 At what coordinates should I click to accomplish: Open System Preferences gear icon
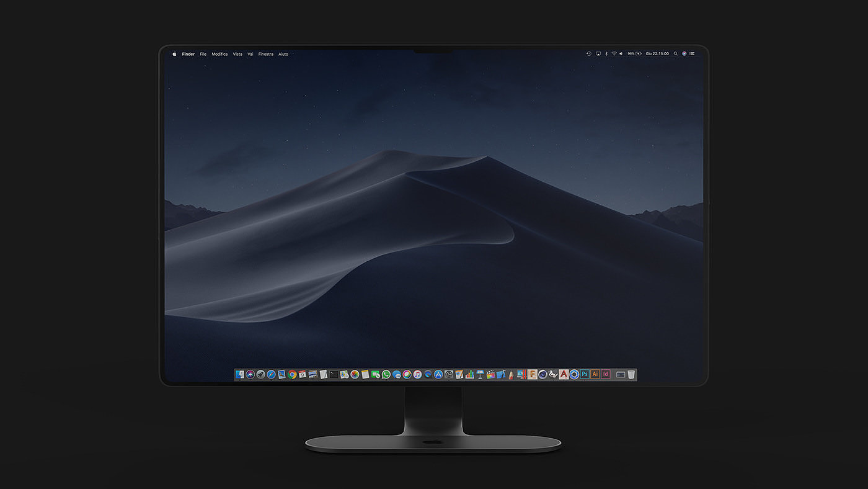(449, 375)
